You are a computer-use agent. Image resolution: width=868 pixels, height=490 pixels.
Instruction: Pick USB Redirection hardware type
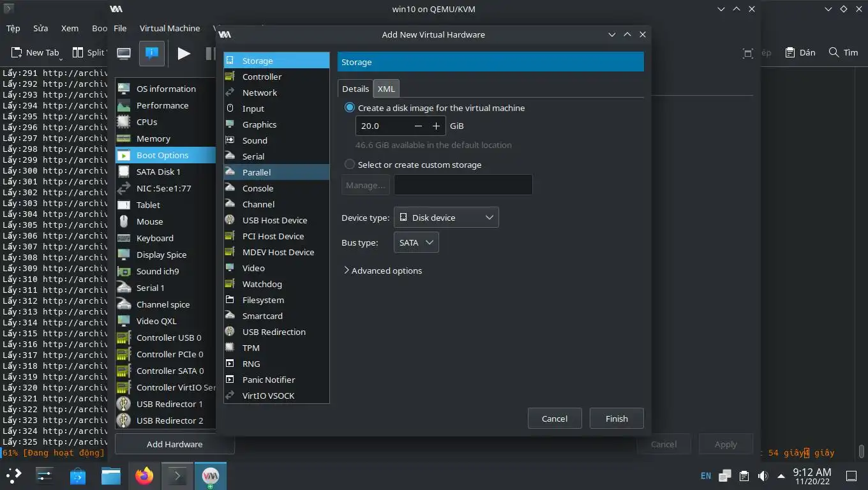(276, 332)
